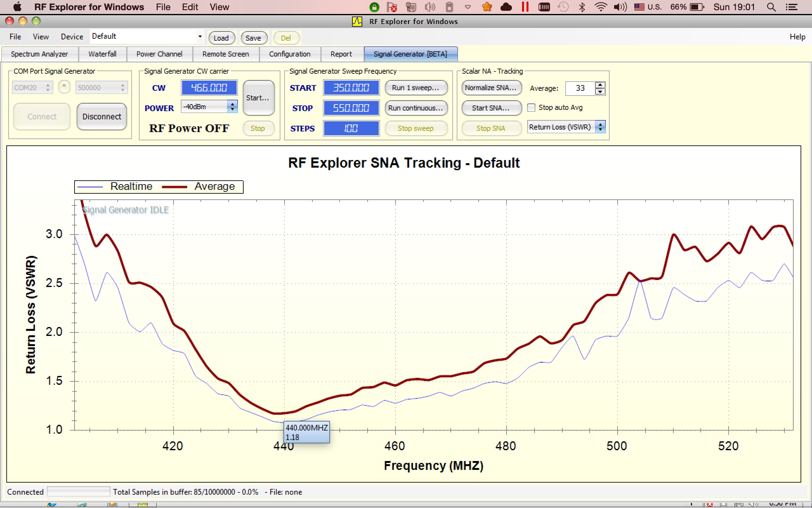Open the red flag menu bar icon

click(x=392, y=7)
